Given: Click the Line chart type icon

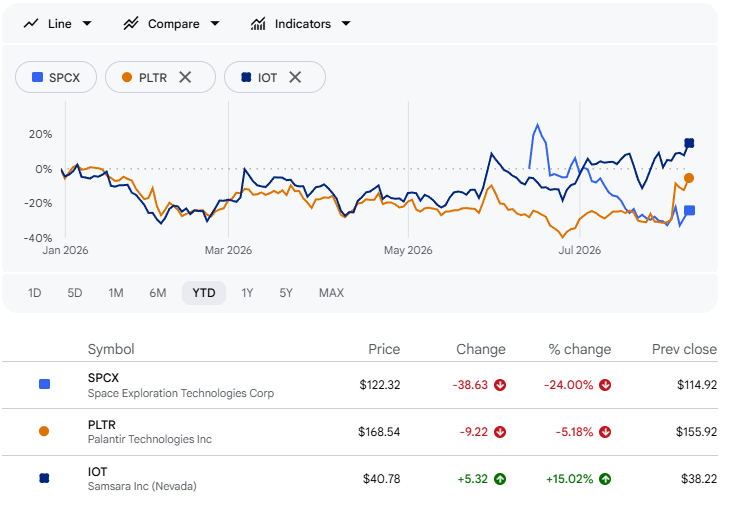Looking at the screenshot, I should [31, 23].
